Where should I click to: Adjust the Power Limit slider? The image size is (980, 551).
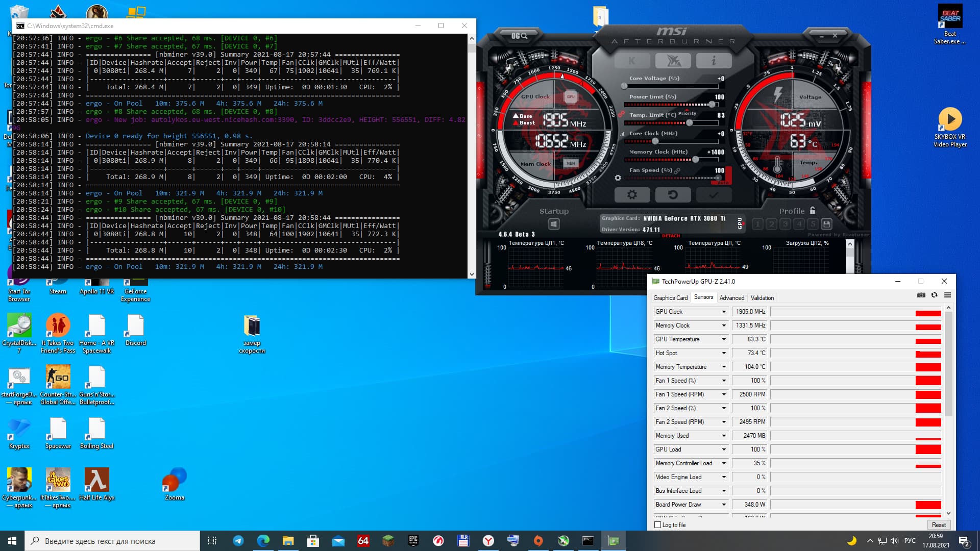click(671, 105)
